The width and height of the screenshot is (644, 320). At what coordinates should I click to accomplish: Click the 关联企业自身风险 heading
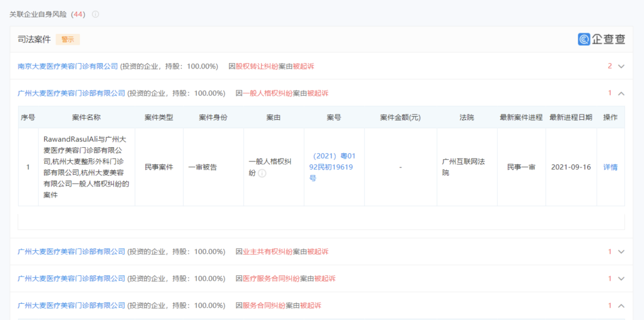tap(39, 14)
